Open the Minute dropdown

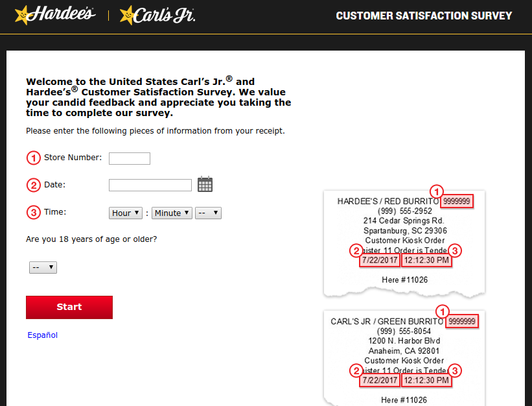point(172,213)
